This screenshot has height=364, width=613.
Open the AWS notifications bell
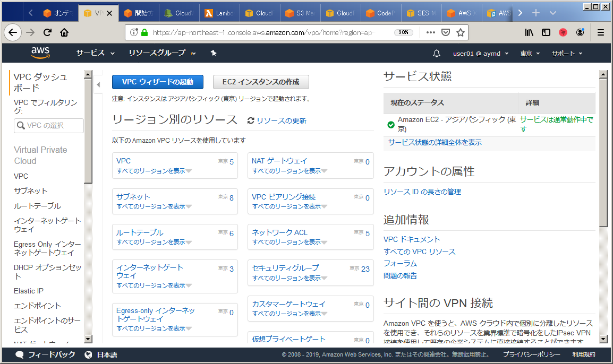pos(436,53)
